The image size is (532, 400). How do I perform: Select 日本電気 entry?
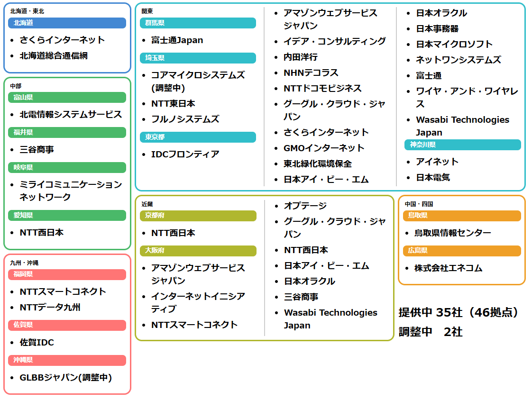click(433, 177)
